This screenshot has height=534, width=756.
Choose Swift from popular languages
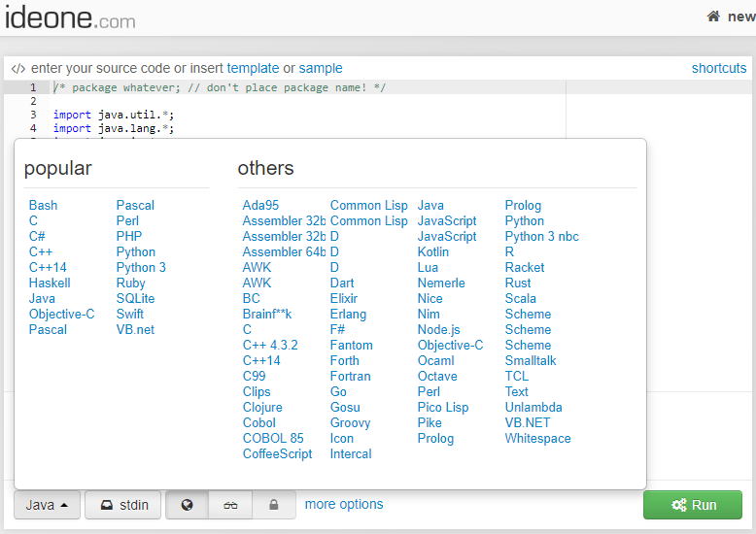(x=129, y=314)
